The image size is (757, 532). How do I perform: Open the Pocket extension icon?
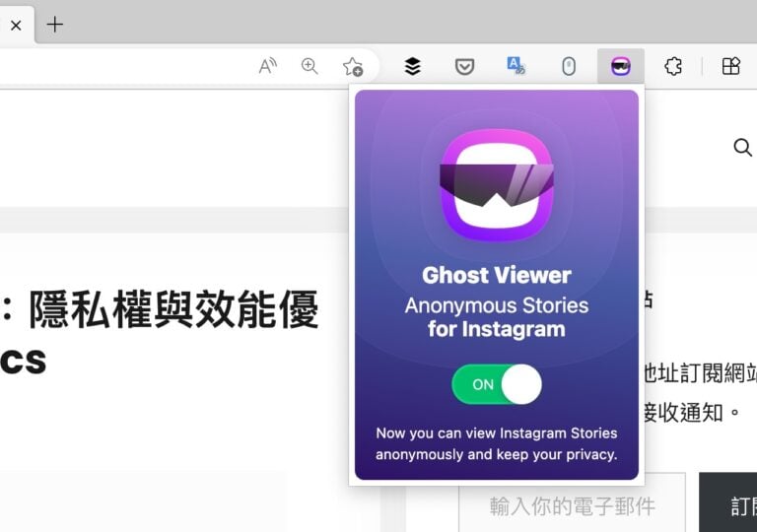point(464,67)
